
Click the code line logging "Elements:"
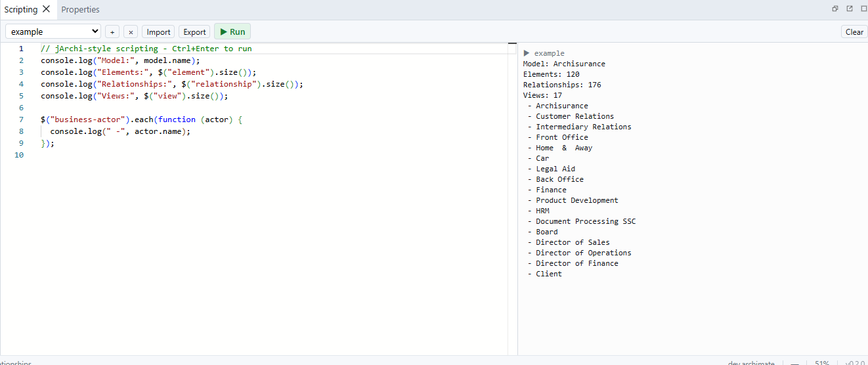(148, 72)
